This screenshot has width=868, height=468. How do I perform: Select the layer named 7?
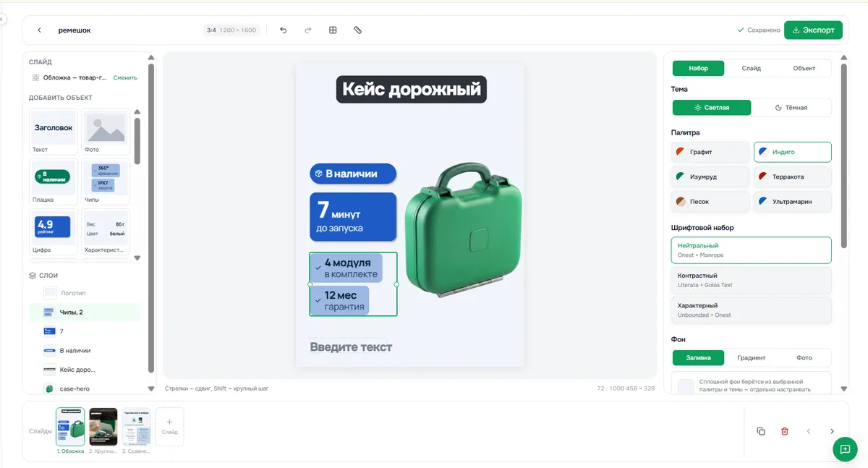pos(84,331)
